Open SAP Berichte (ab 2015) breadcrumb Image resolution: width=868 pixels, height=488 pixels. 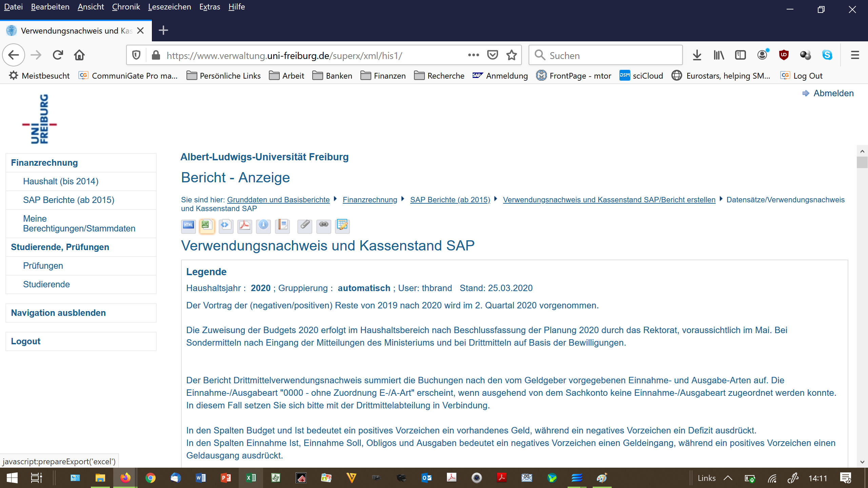tap(450, 200)
